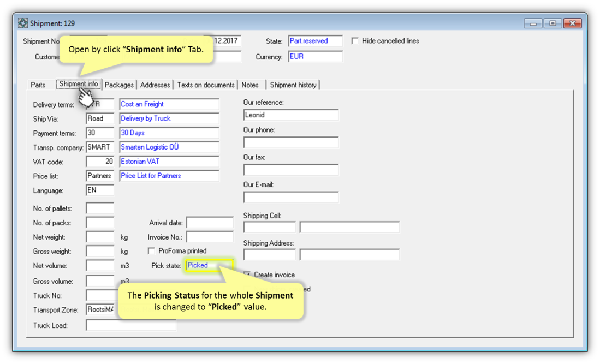The width and height of the screenshot is (600, 364).
Task: Open the Addresses tab
Action: click(x=155, y=85)
